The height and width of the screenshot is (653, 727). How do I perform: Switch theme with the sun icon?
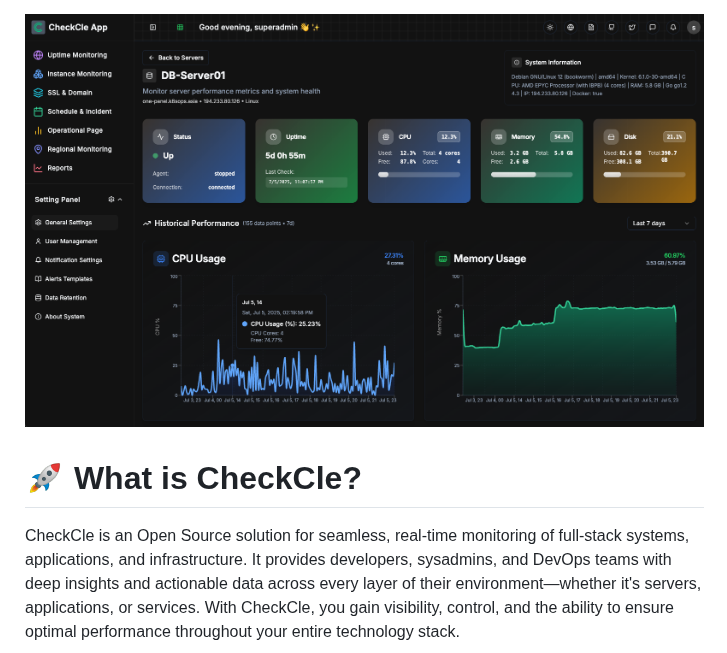tap(550, 27)
